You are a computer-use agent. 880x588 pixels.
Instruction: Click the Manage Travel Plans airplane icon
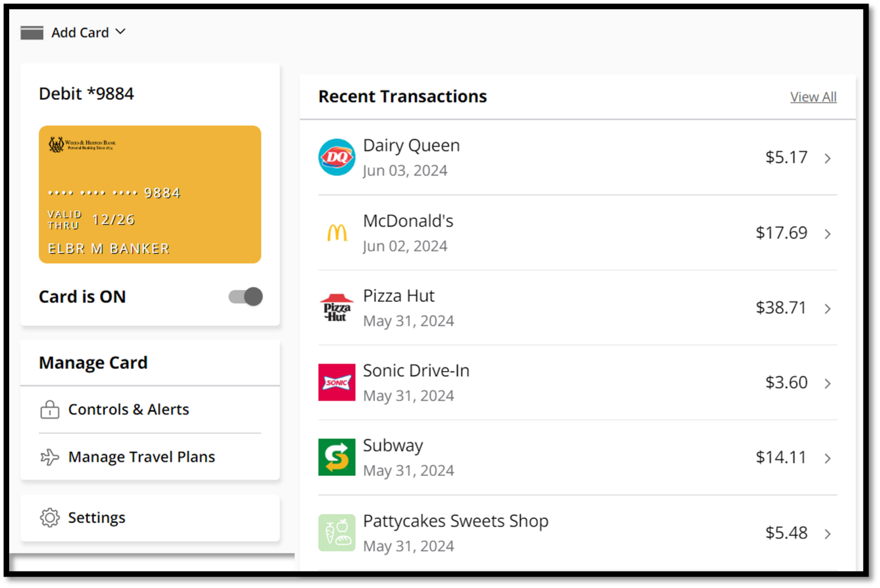[50, 457]
